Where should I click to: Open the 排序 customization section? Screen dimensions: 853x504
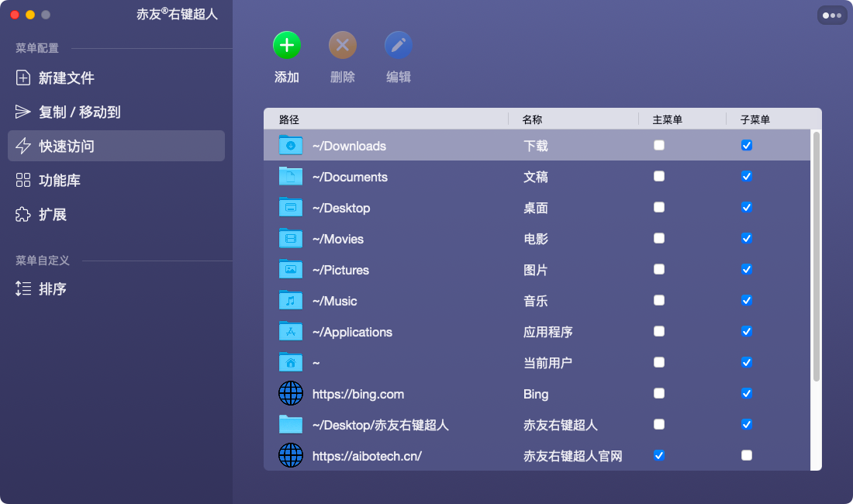pos(116,288)
